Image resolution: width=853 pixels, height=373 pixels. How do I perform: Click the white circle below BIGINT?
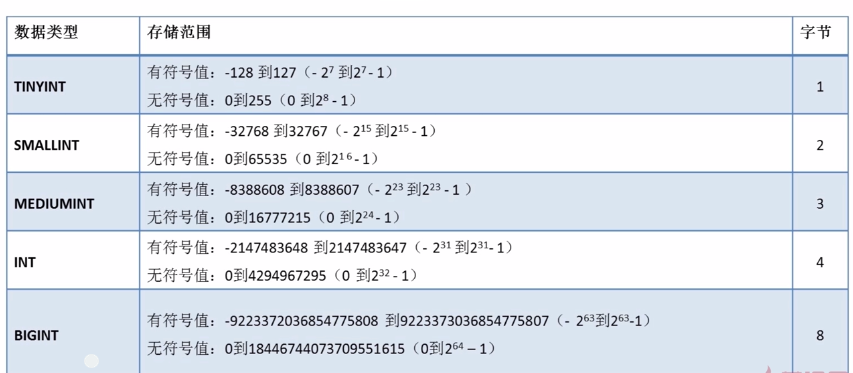tap(92, 360)
